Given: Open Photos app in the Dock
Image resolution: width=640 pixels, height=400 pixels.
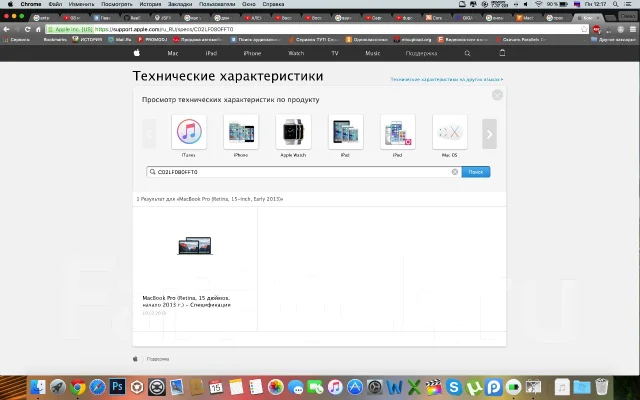Looking at the screenshot, I should pos(276,387).
